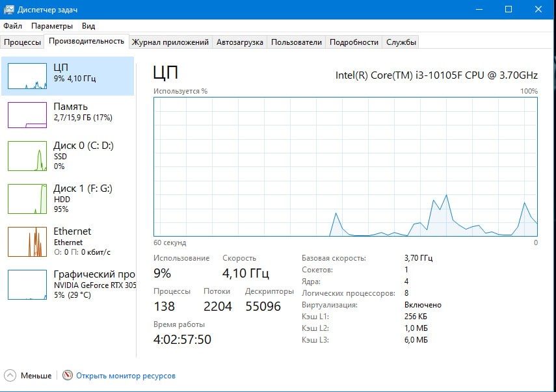The width and height of the screenshot is (556, 392).
Task: Click the 60 секунд graph label
Action: 170,242
